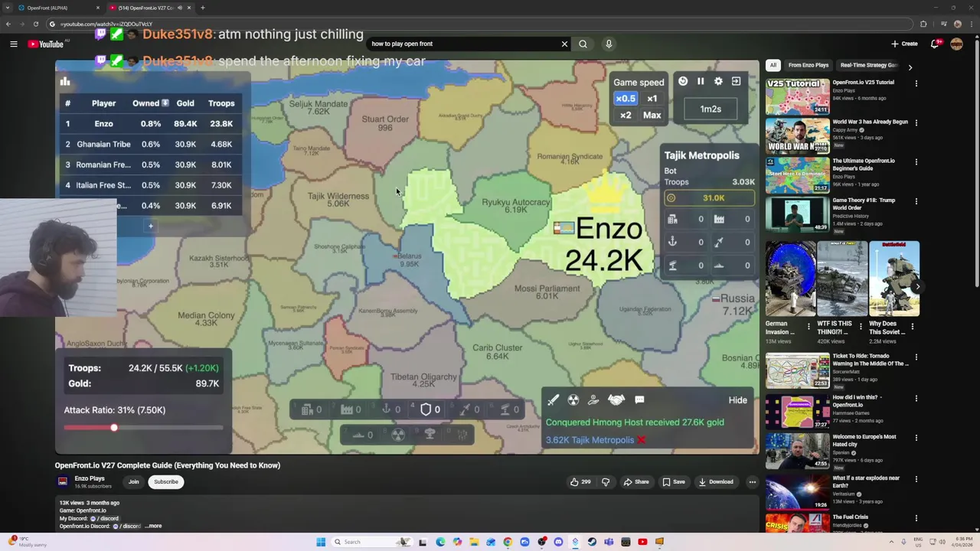Screen dimensions: 980x551
Task: Select Real-Time Strategy Games chip
Action: (868, 66)
